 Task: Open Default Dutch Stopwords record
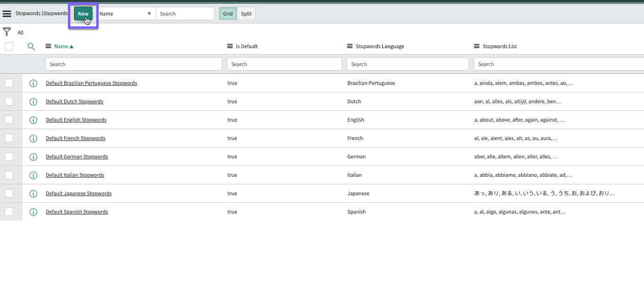point(75,101)
